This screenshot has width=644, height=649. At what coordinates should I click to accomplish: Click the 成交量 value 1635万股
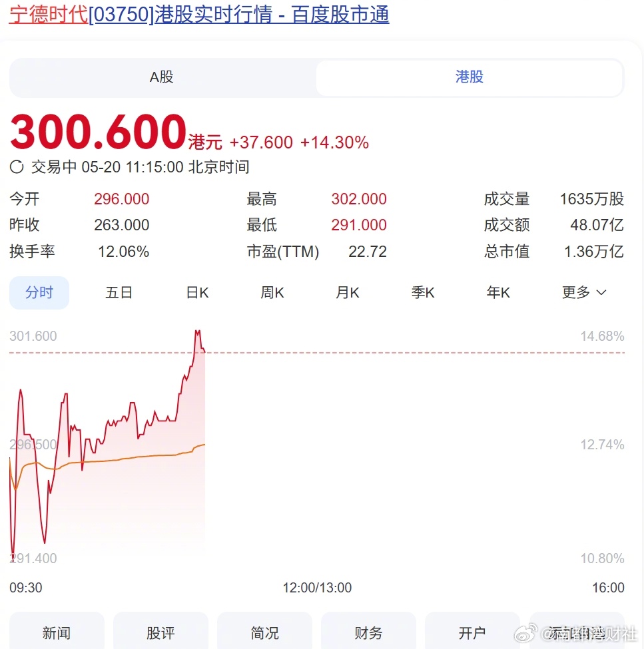coord(592,199)
